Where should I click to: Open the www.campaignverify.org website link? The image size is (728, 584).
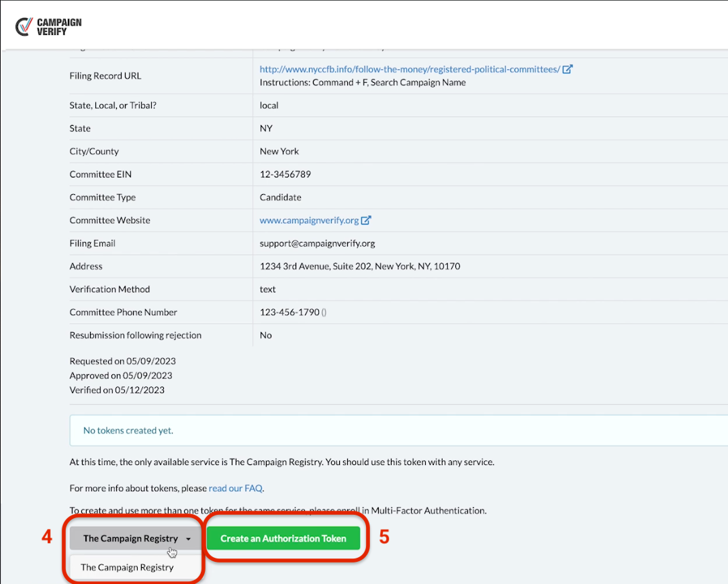[x=309, y=220]
